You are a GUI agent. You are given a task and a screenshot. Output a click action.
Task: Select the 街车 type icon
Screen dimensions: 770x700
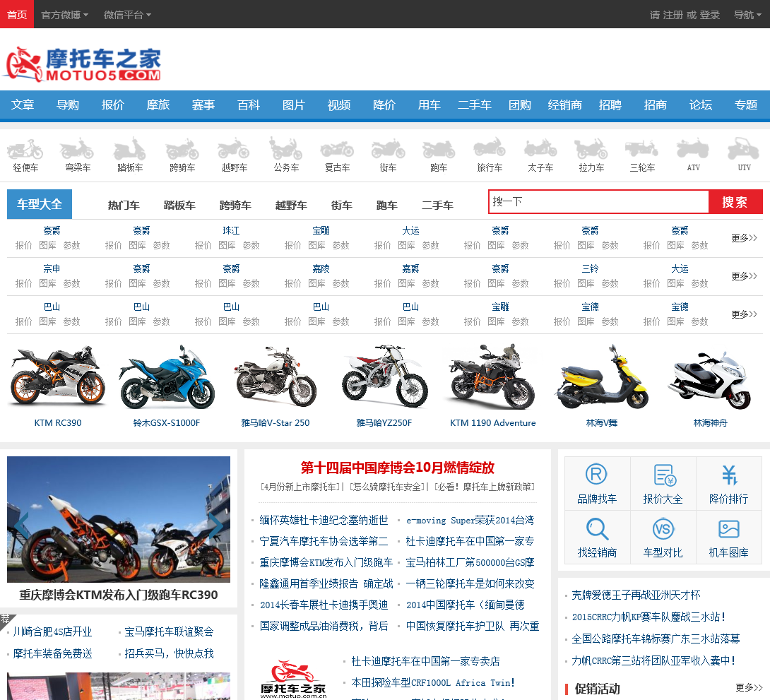click(x=388, y=149)
